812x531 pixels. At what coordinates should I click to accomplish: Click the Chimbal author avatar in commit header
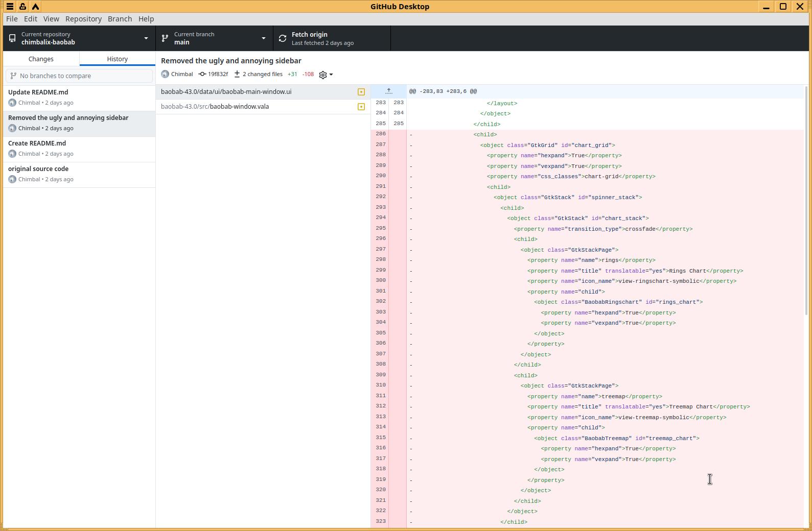pos(165,74)
